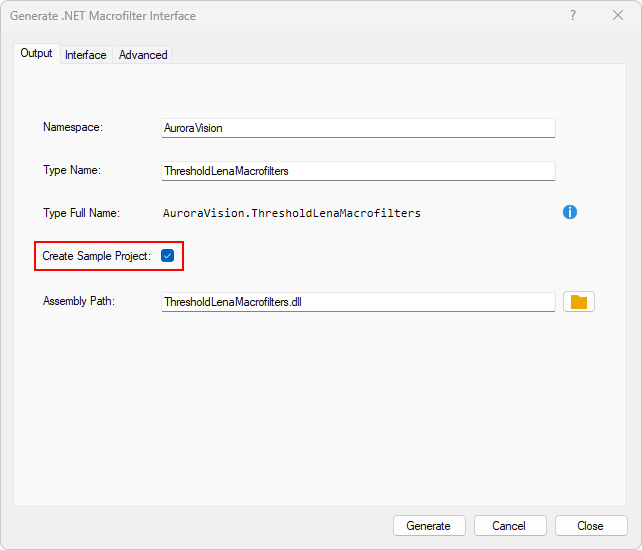Open the folder browser for Assembly Path
The height and width of the screenshot is (550, 642).
[579, 302]
